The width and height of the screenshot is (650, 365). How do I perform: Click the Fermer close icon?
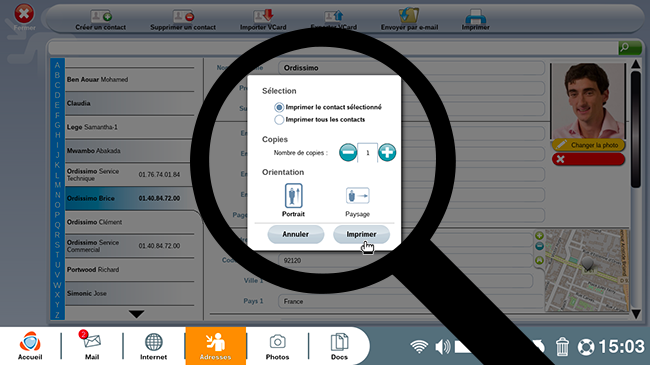coord(24,14)
